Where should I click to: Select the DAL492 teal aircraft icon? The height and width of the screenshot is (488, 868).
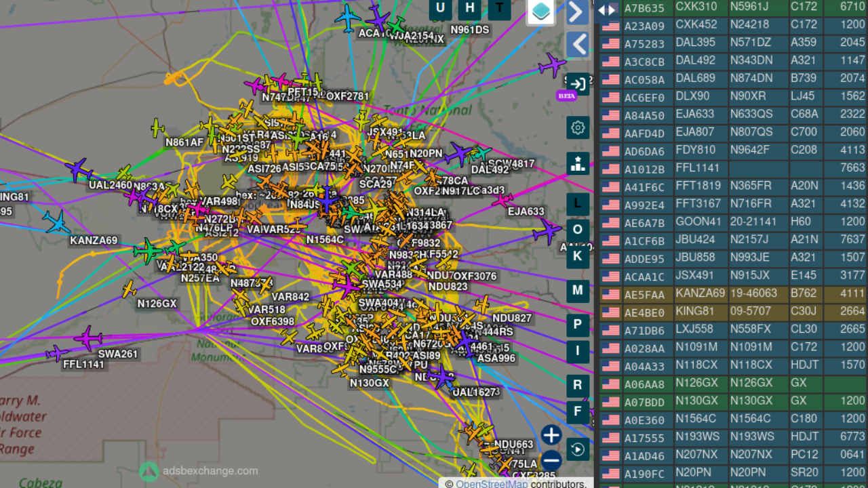[x=480, y=153]
